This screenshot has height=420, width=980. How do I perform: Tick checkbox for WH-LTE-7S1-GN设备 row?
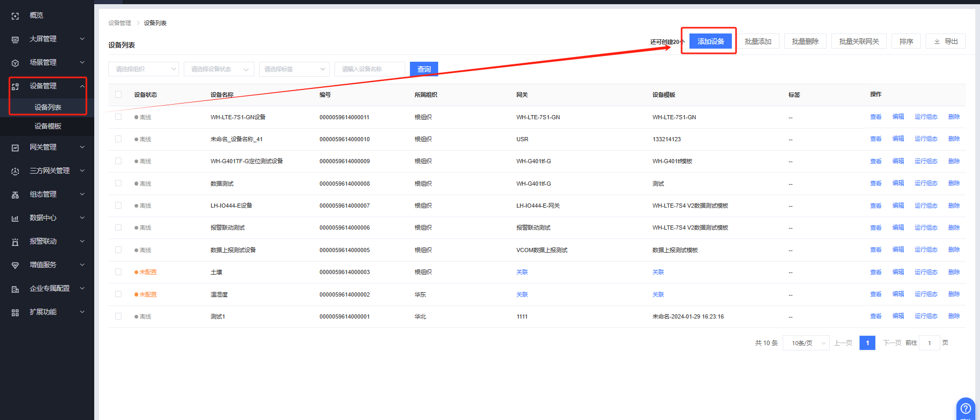(118, 117)
